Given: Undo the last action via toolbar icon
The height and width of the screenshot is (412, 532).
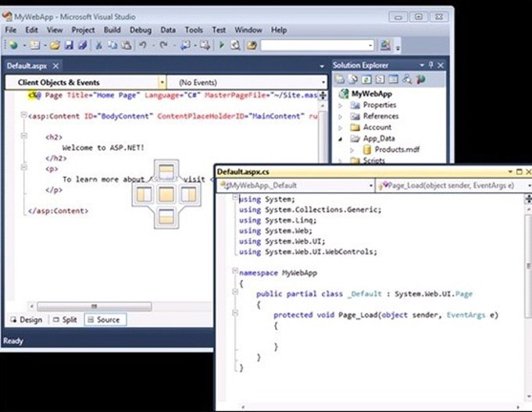Looking at the screenshot, I should 143,45.
